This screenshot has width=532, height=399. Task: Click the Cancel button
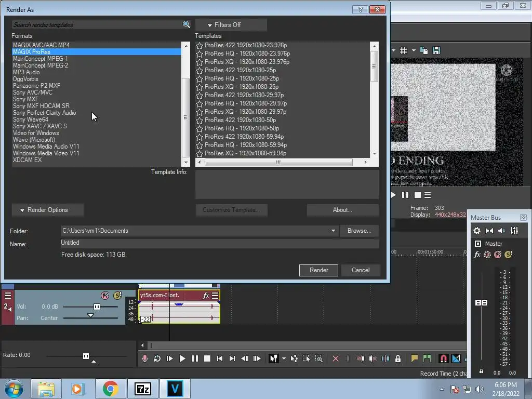(361, 270)
